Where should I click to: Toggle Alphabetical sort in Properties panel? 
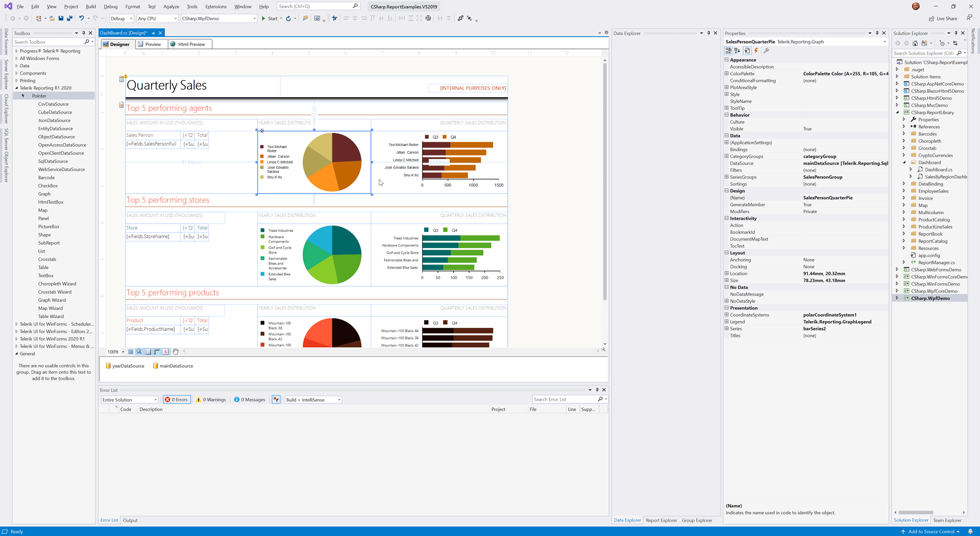[x=737, y=51]
